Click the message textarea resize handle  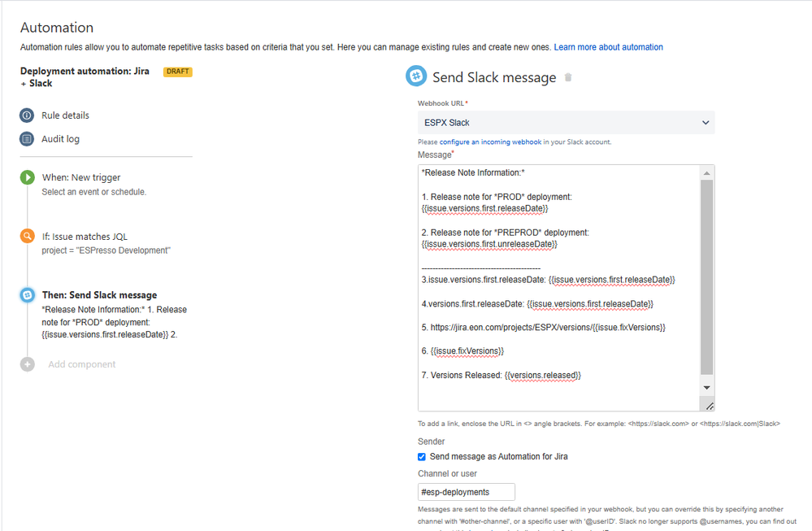click(709, 405)
